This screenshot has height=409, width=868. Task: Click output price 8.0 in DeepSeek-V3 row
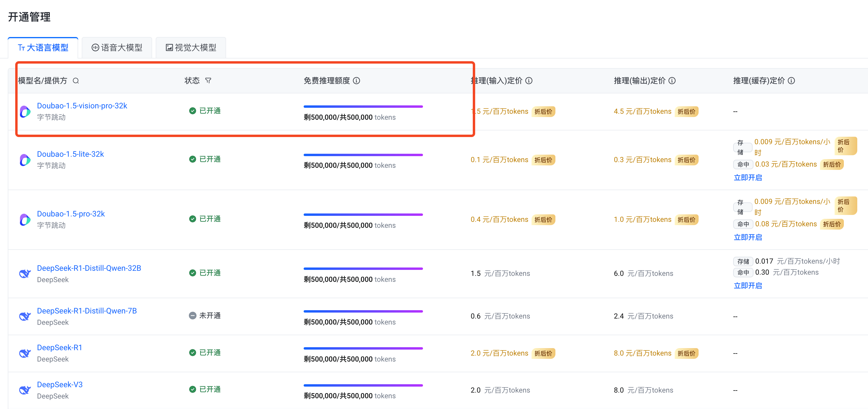(643, 390)
